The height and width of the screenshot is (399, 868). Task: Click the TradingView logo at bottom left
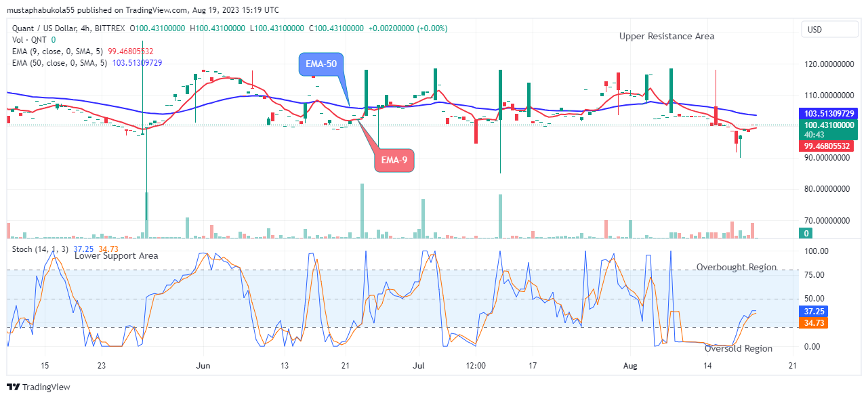point(38,387)
